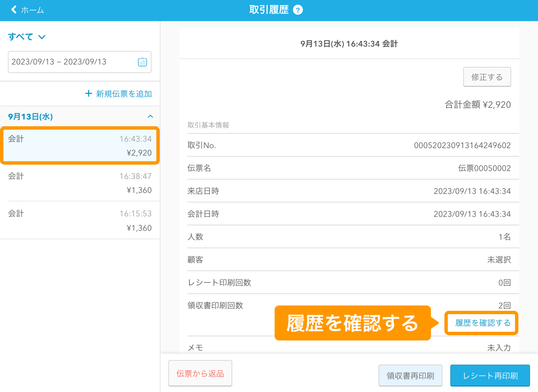Select the 16:43:34 ¥2,920 transaction

pyautogui.click(x=80, y=146)
